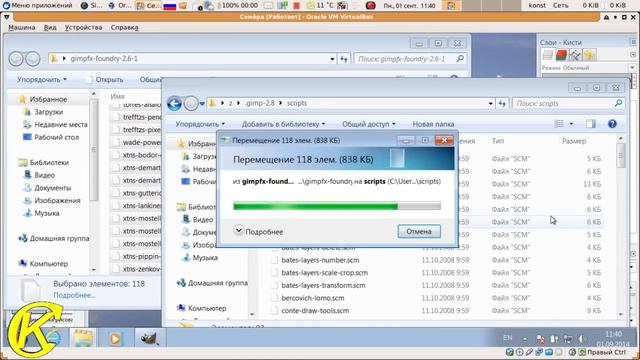This screenshot has height=360, width=640.
Task: Open address dropdown in gimpfx-foundry window
Action: click(332, 59)
